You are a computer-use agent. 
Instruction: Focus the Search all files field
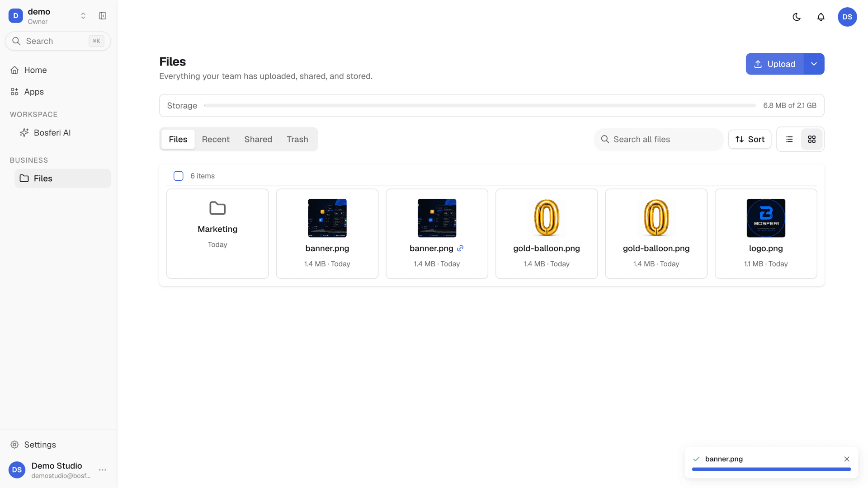coord(659,139)
